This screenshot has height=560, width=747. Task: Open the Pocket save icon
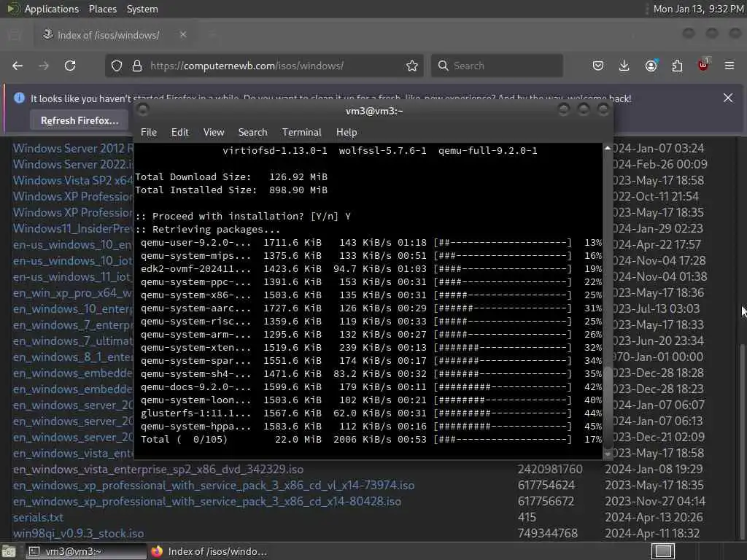(x=598, y=66)
